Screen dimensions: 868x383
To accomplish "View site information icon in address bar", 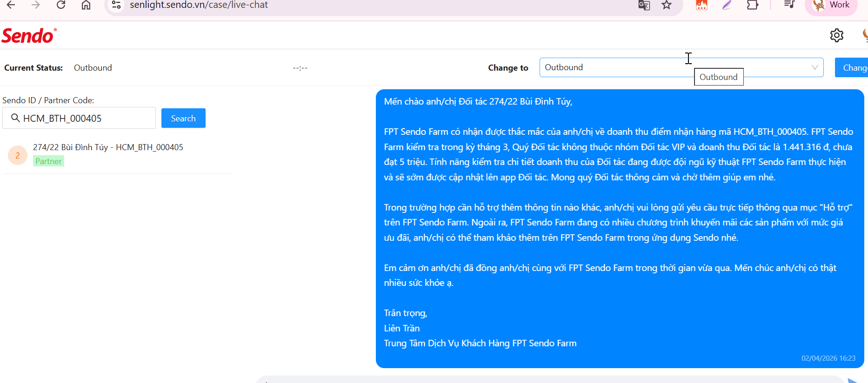I will click(116, 5).
